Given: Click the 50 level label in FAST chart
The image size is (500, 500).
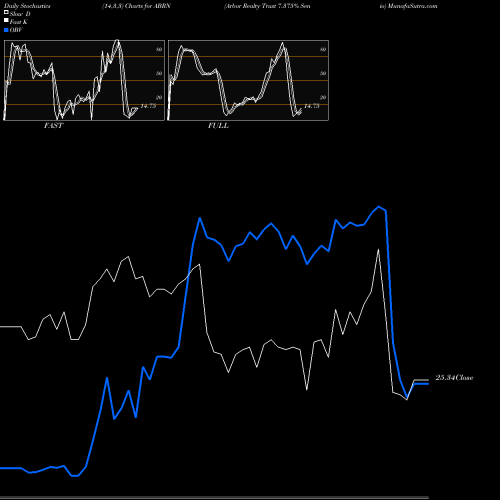Looking at the screenshot, I should click(x=159, y=73).
